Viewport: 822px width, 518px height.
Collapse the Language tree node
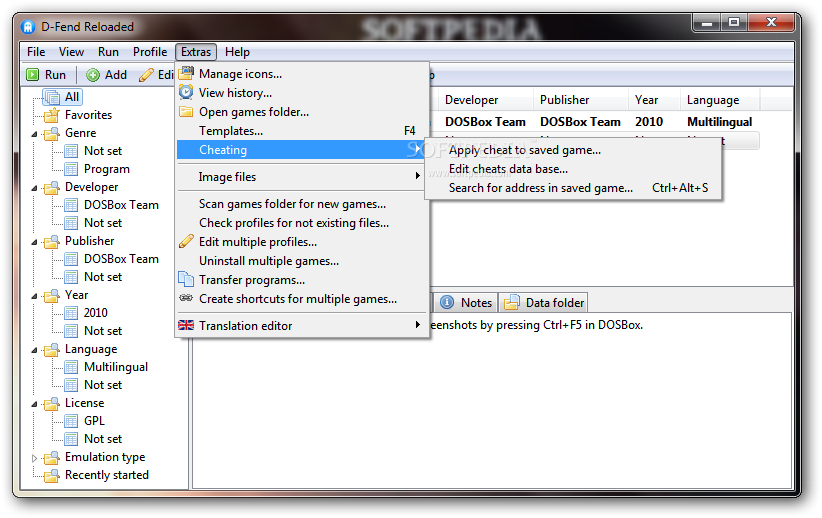[35, 350]
